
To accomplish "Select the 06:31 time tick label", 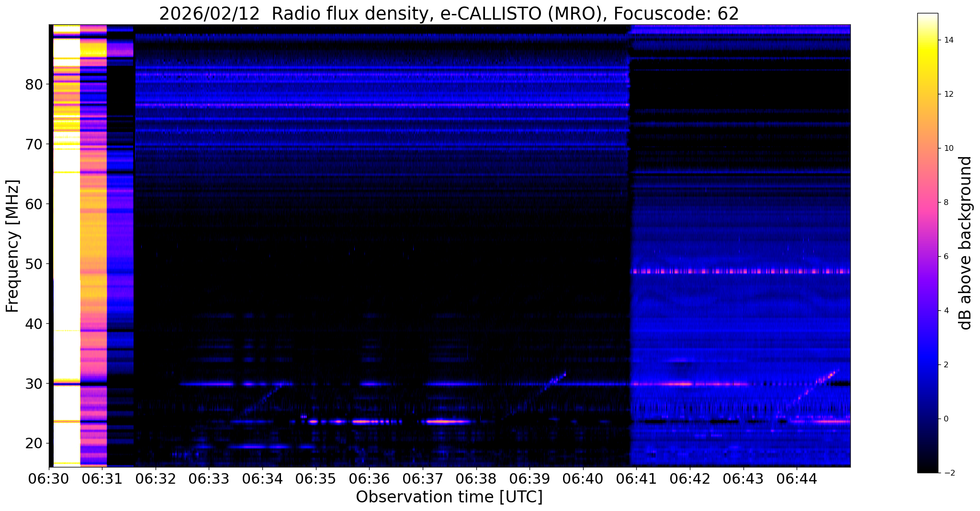I will [x=102, y=479].
